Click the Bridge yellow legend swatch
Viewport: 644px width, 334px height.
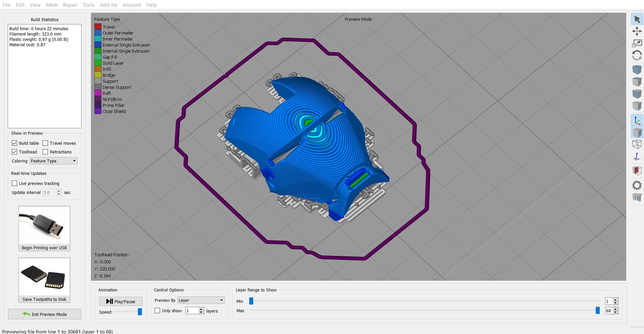[98, 75]
